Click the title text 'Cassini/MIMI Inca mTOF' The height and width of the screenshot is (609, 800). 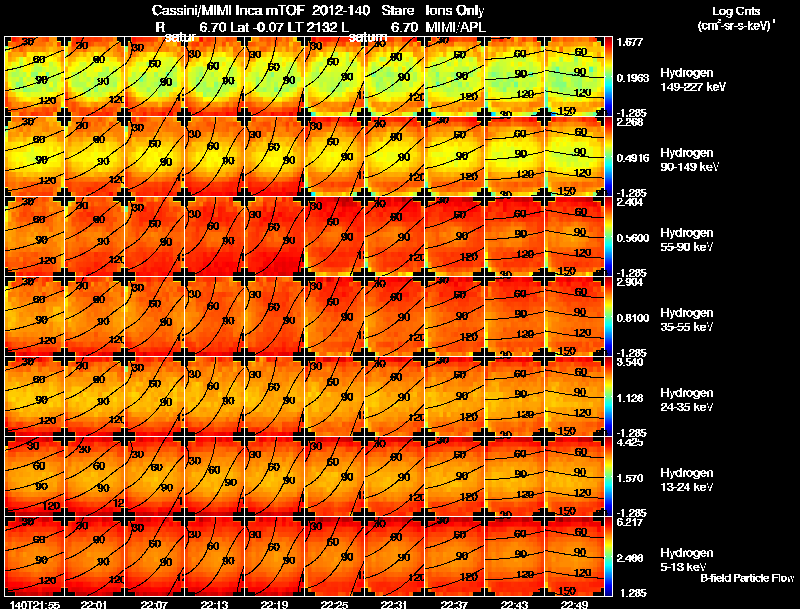228,11
